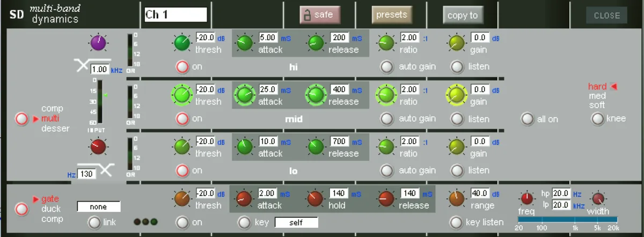644x237 pixels.
Task: Click the gate range knob
Action: click(457, 199)
